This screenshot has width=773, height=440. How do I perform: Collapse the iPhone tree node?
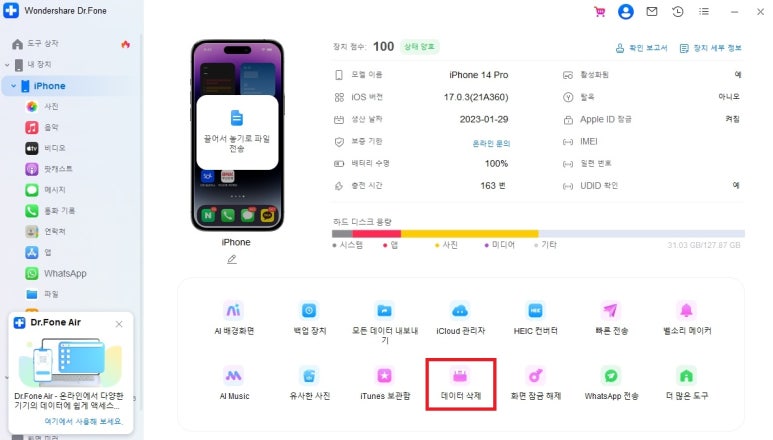tap(13, 86)
